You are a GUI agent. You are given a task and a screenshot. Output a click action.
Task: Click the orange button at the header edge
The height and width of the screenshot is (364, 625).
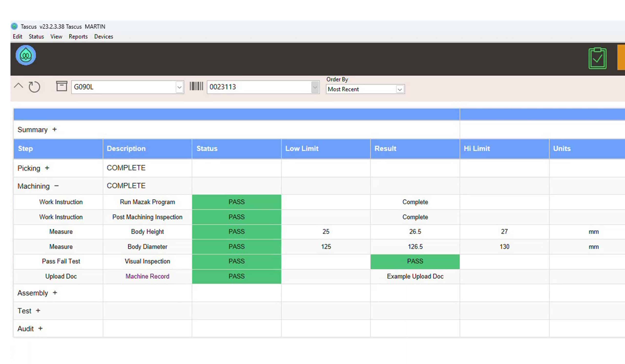(621, 58)
